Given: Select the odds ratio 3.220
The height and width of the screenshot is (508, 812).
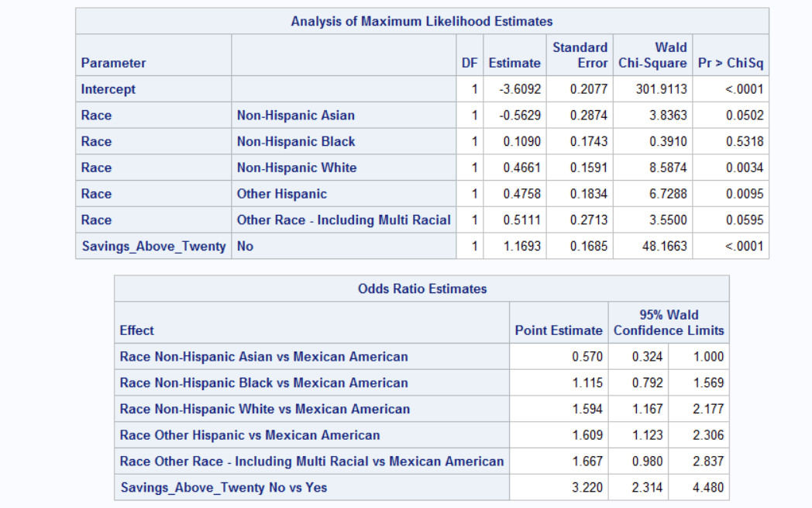Looking at the screenshot, I should pos(587,487).
